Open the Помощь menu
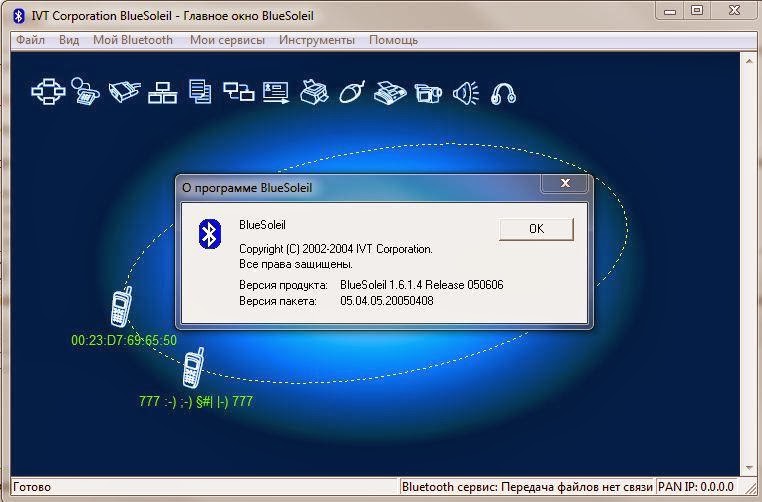 [393, 40]
